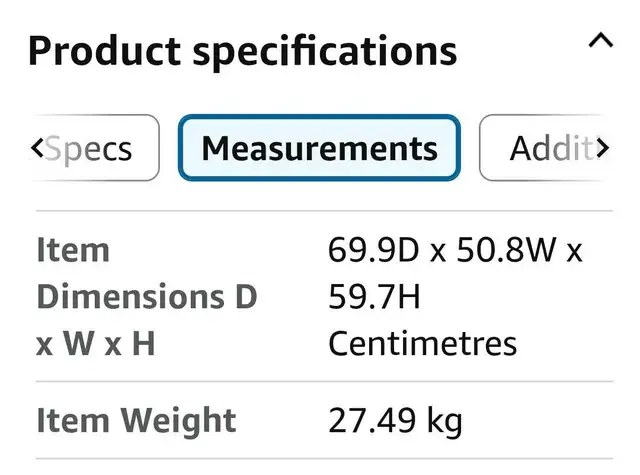Click the Item label above Dimensions D
640x475 pixels.
point(73,250)
